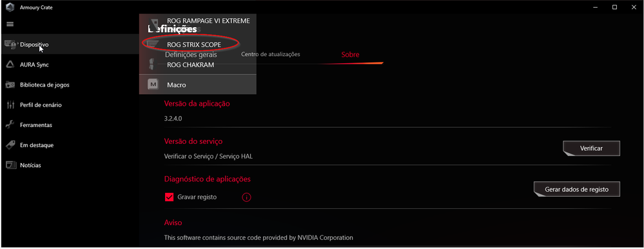Click the Notícias newspaper icon
Screen dimensions: 644x249
(10, 165)
